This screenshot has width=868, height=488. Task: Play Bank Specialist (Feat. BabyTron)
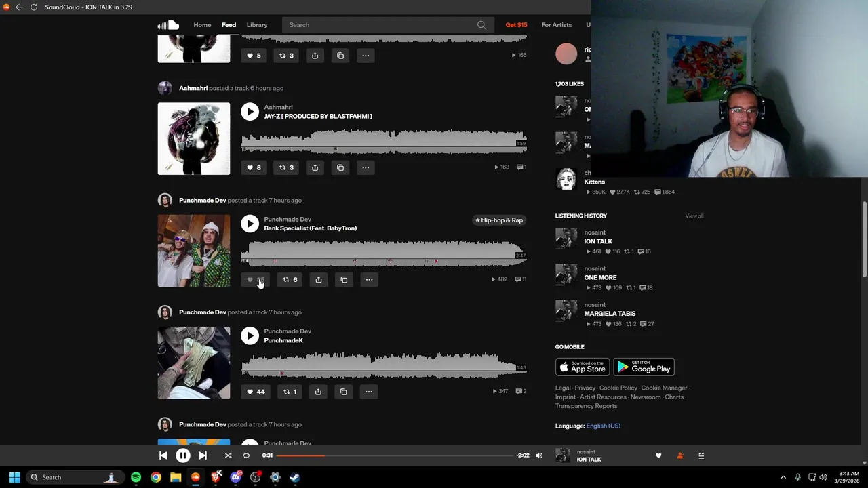tap(250, 224)
